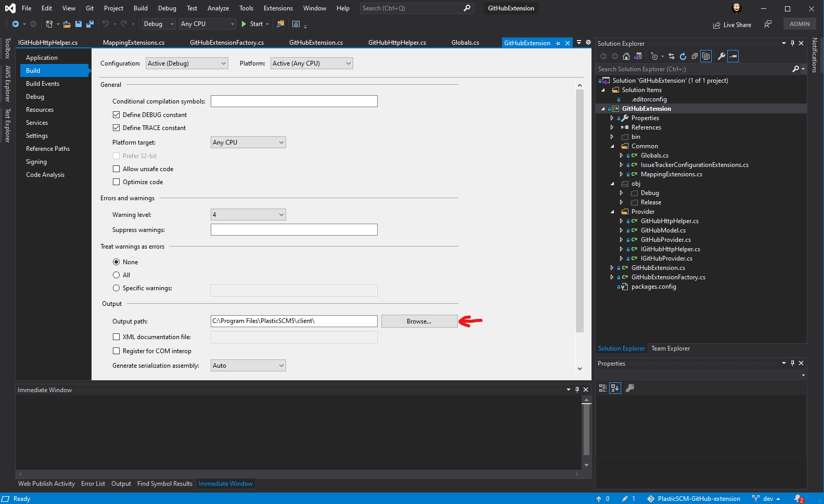Open the document tab settings gear

point(588,43)
